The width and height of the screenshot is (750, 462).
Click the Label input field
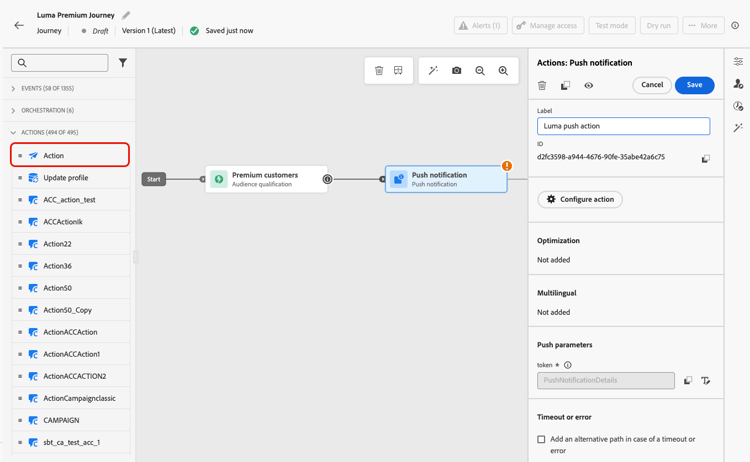pos(623,126)
